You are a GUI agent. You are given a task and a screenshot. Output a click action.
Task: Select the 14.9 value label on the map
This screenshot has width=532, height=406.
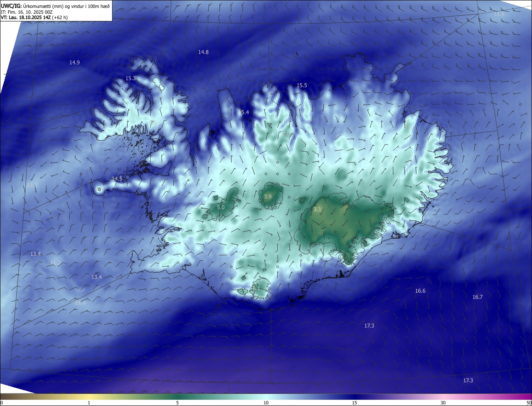point(74,62)
